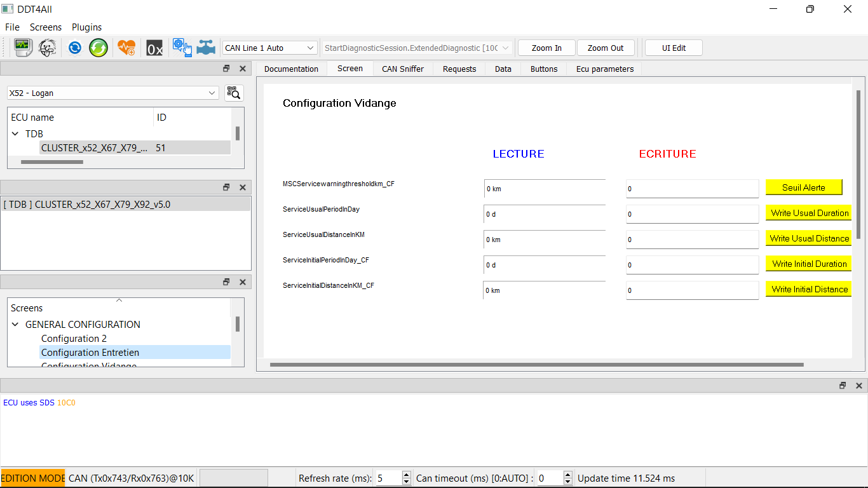Open the 0x hexadecimal view icon
Viewport: 868px width, 488px height.
pos(154,47)
